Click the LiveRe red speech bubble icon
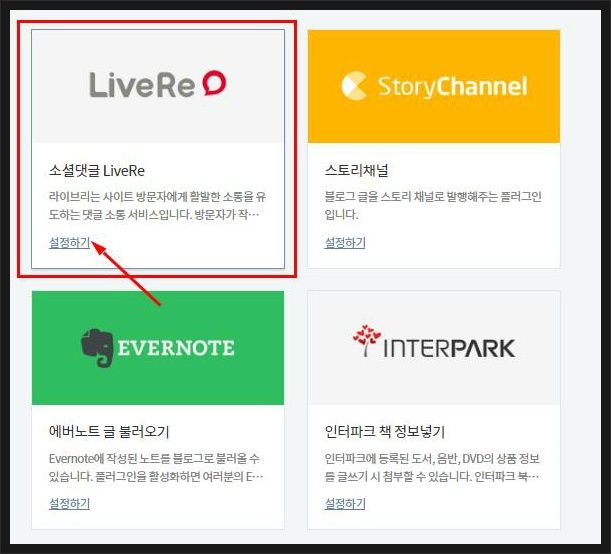Viewport: 611px width, 554px height. click(x=214, y=83)
